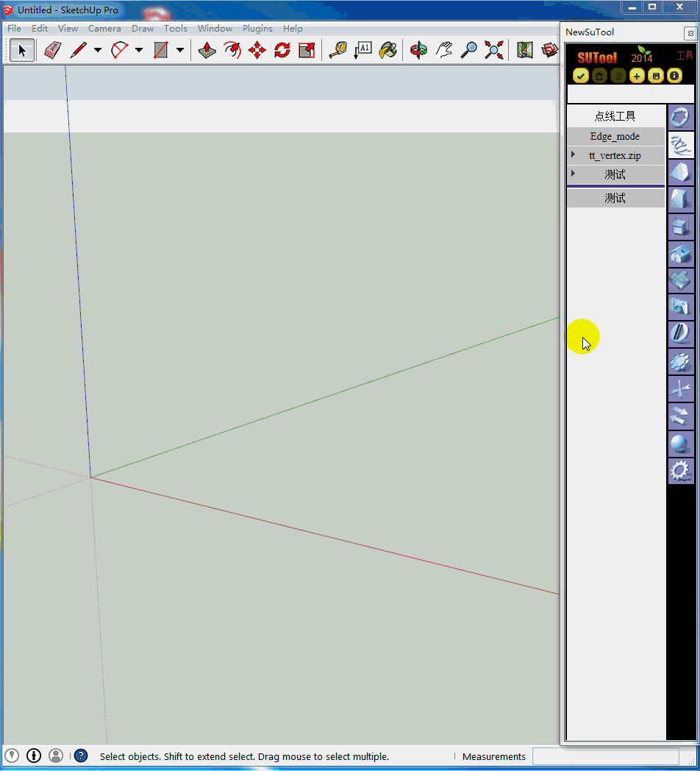Activate the Pencil line tool
This screenshot has height=771, width=700.
pyautogui.click(x=78, y=50)
